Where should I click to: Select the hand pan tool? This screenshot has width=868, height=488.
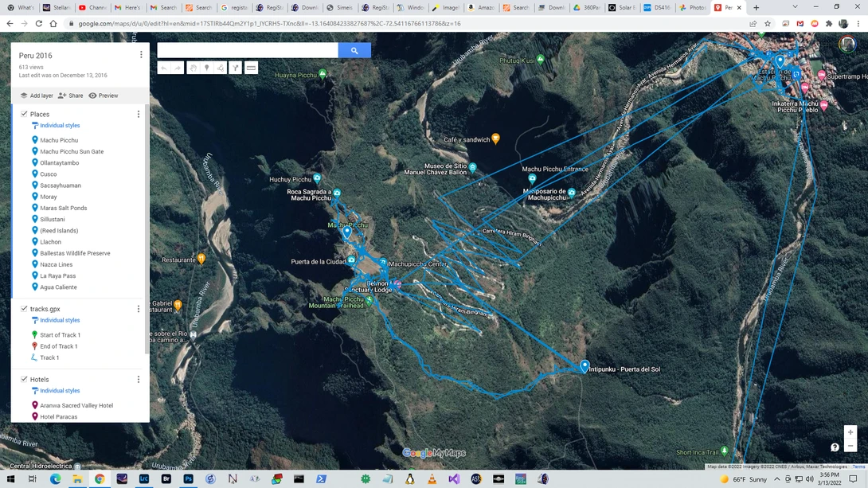193,68
